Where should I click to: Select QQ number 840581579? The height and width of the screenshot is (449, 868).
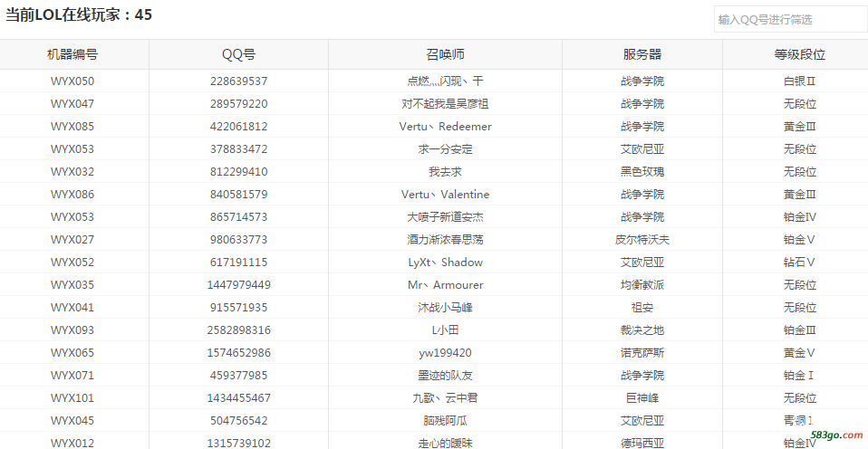click(238, 195)
